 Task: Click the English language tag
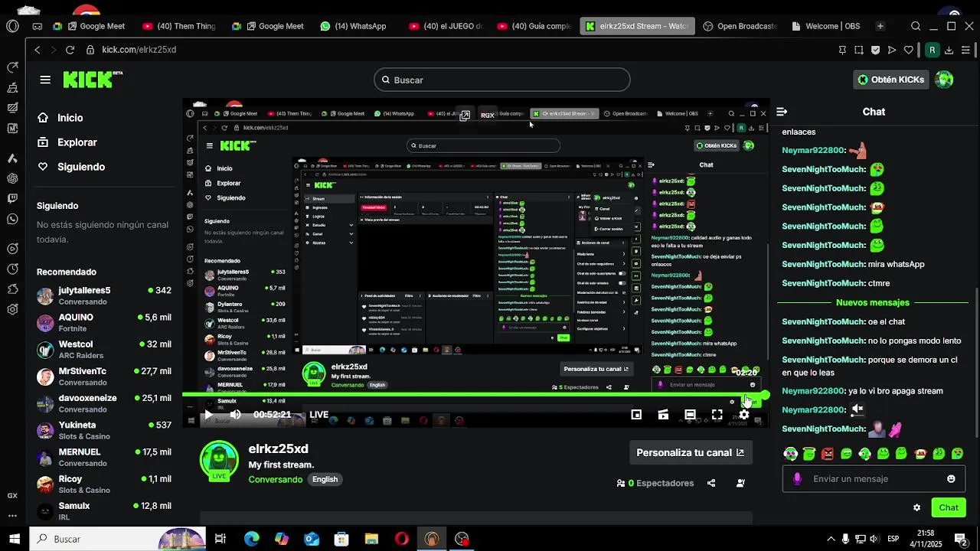pos(325,479)
